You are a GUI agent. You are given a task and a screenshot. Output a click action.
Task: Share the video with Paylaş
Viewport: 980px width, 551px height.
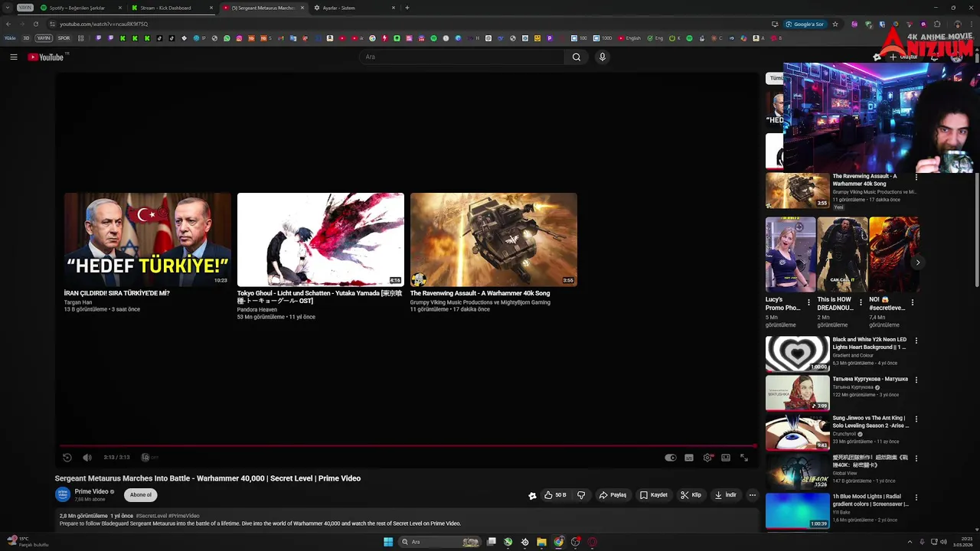coord(612,495)
